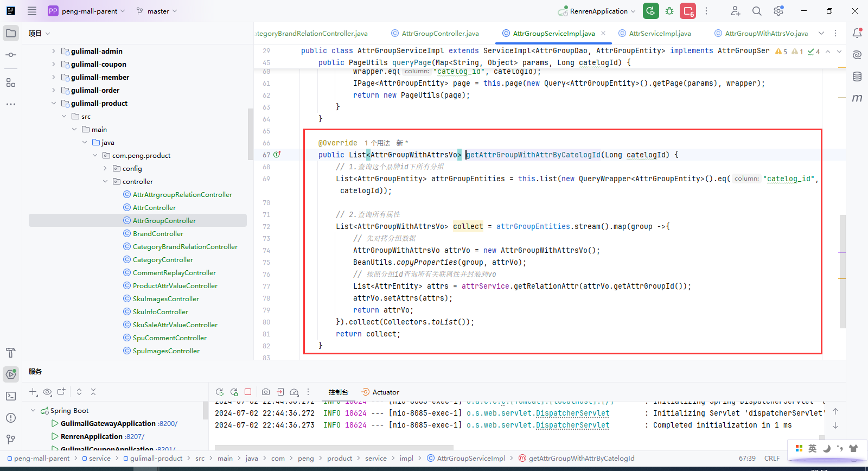This screenshot has width=868, height=471.
Task: Click the CRLF line separator in status bar
Action: (772, 458)
